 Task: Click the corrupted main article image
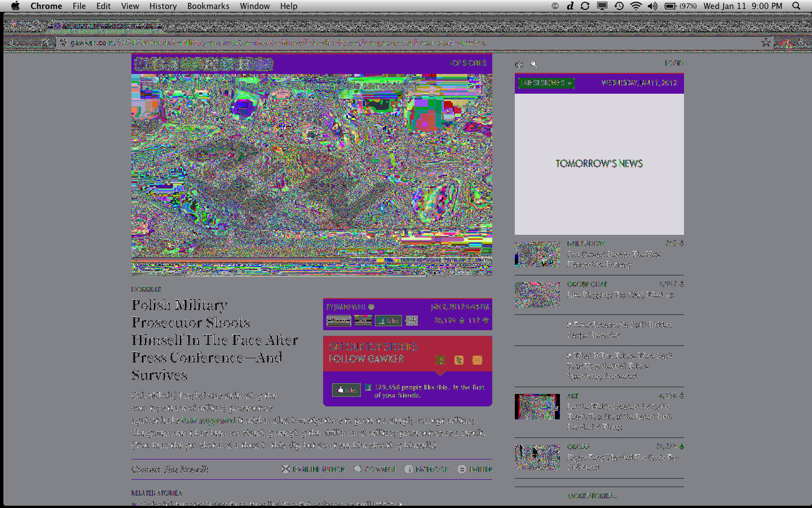pos(312,174)
